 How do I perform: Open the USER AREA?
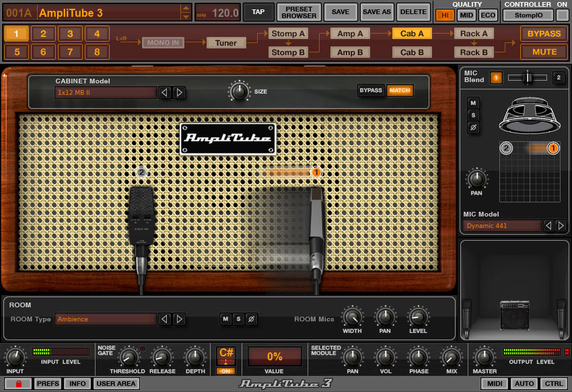pos(116,384)
